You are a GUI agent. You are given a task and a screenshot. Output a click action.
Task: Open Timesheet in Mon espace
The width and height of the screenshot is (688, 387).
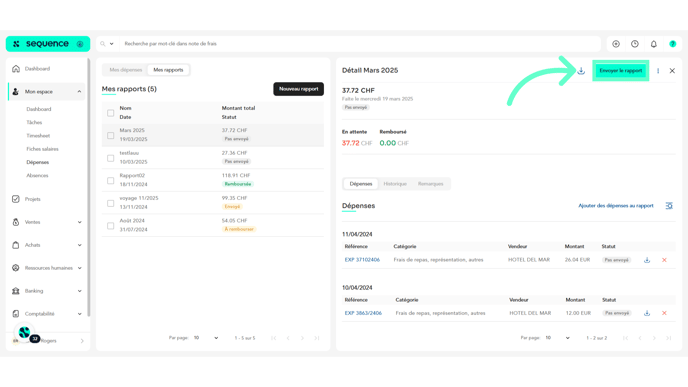tap(38, 136)
